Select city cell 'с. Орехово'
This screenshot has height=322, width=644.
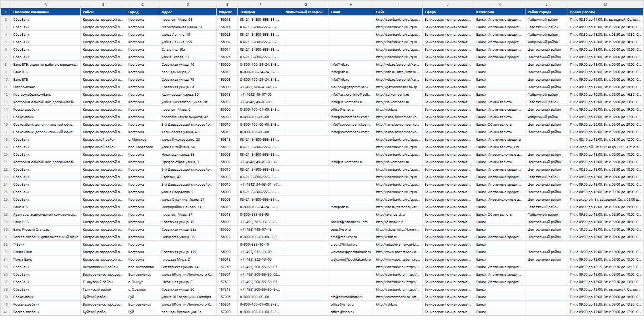pyautogui.click(x=142, y=290)
